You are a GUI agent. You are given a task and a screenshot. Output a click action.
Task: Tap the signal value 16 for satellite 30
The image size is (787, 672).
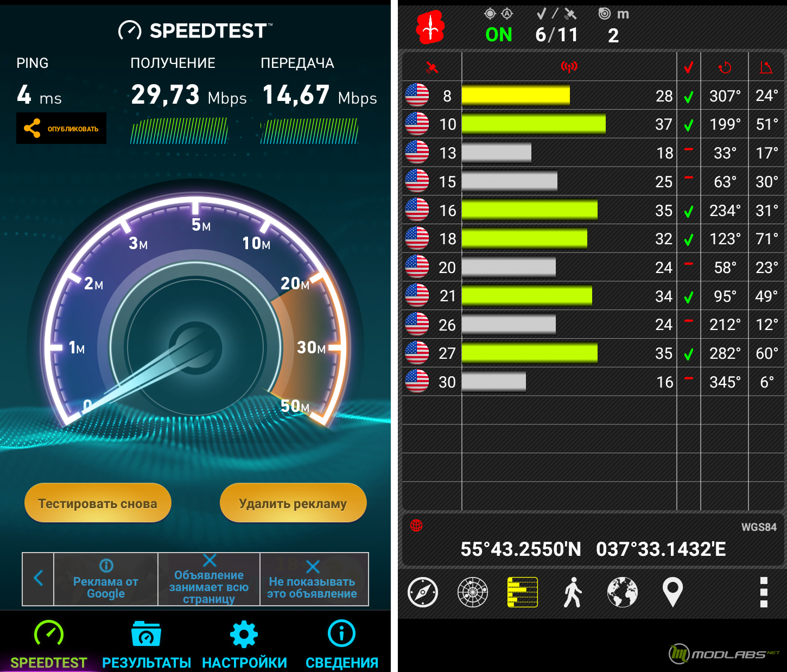point(664,382)
